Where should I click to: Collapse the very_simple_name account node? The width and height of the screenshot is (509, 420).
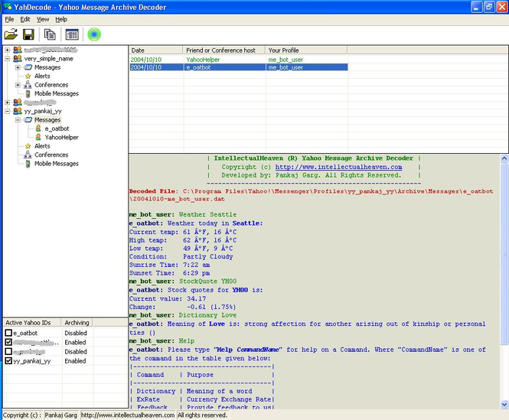pos(8,59)
